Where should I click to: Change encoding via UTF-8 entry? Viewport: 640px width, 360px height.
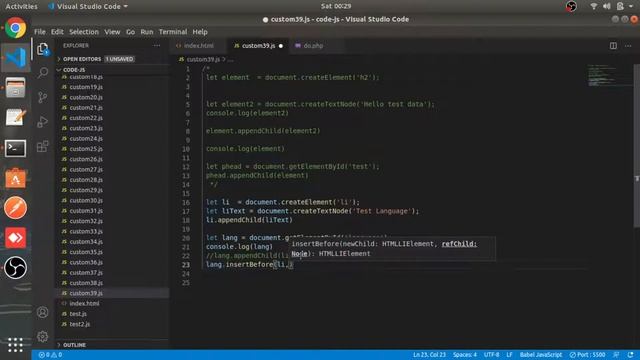[491, 355]
